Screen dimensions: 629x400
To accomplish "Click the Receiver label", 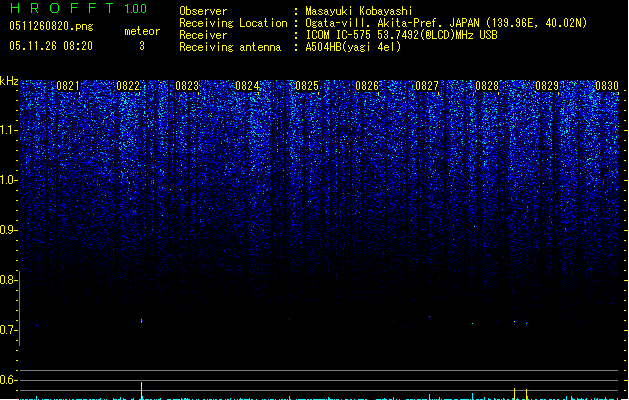I will point(203,35).
